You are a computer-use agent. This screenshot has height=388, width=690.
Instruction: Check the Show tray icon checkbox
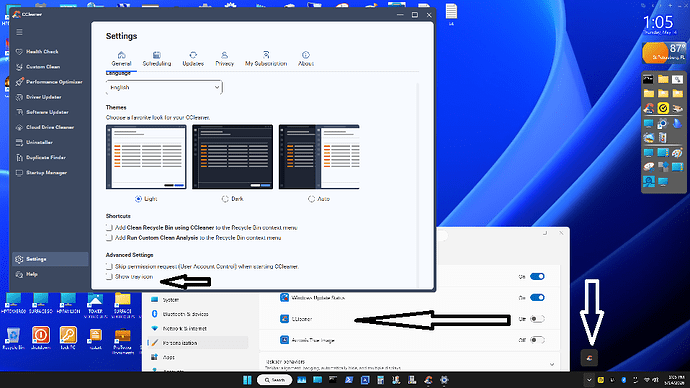[109, 277]
